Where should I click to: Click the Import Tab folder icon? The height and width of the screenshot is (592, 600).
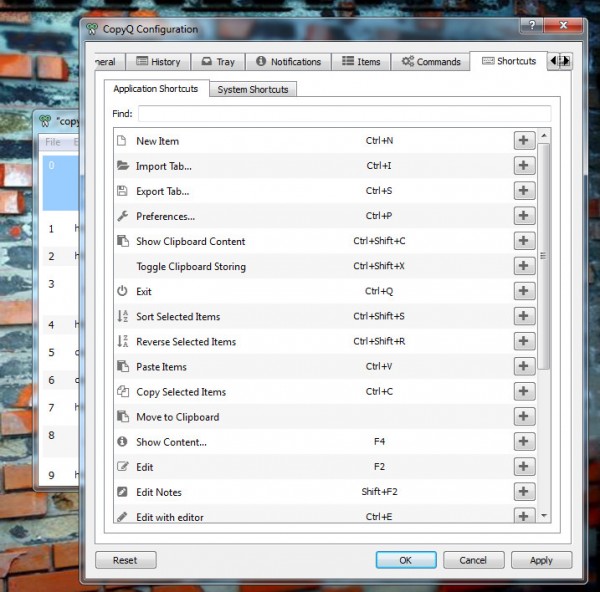pos(122,166)
